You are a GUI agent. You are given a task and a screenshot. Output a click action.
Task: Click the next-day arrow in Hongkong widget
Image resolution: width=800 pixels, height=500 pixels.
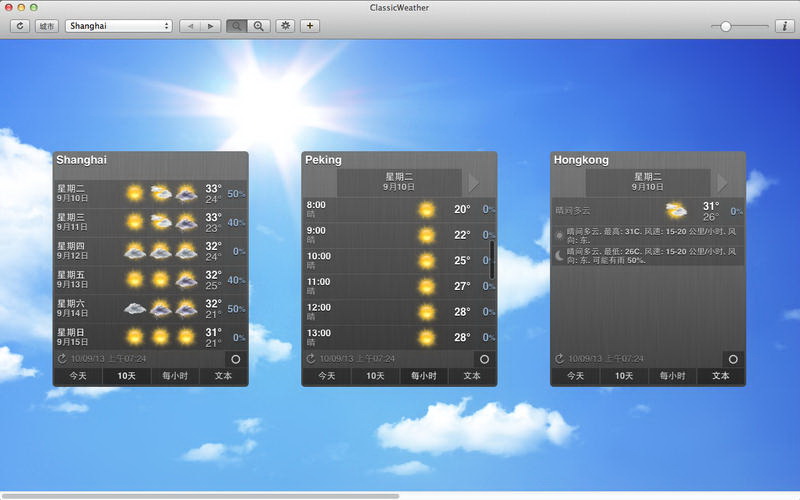724,182
